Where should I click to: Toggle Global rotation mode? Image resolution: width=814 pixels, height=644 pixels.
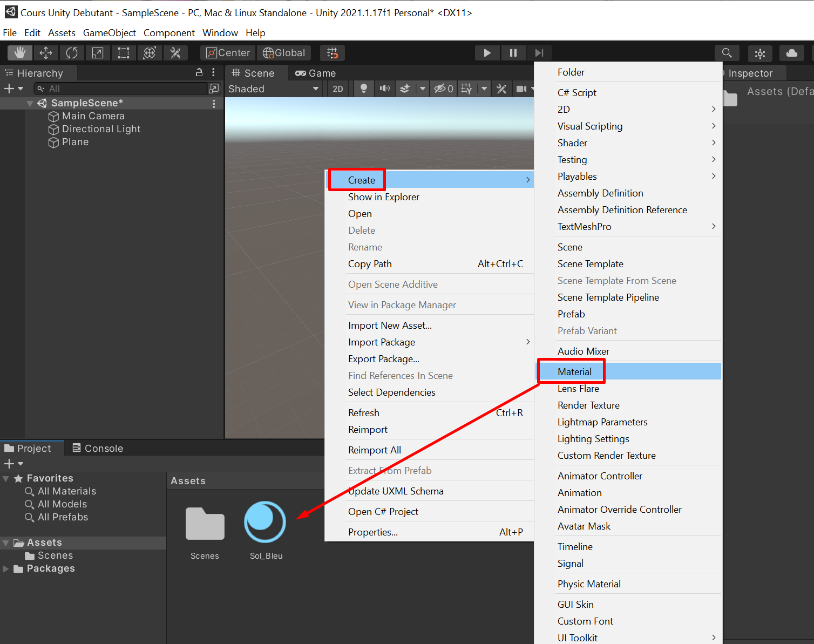pos(284,53)
